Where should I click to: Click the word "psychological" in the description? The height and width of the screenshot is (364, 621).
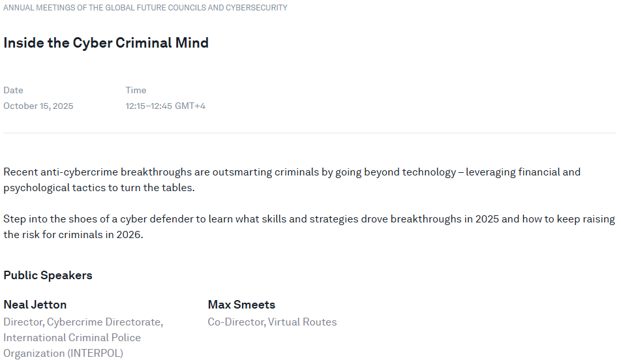click(x=35, y=188)
